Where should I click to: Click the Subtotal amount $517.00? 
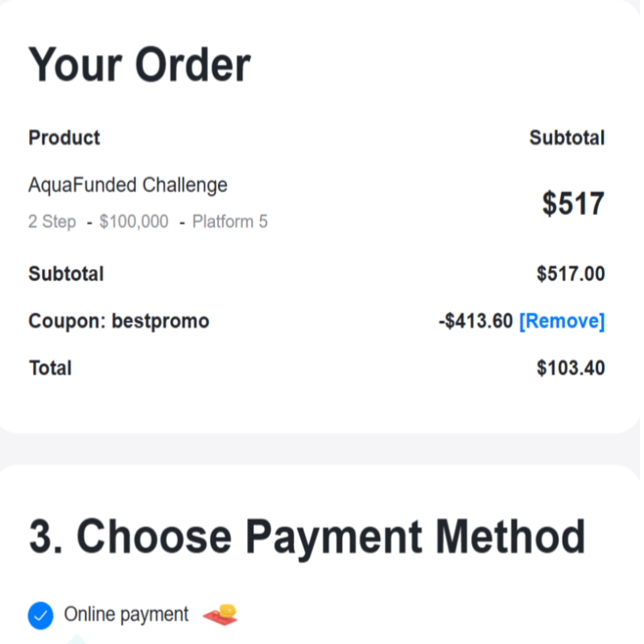click(571, 274)
